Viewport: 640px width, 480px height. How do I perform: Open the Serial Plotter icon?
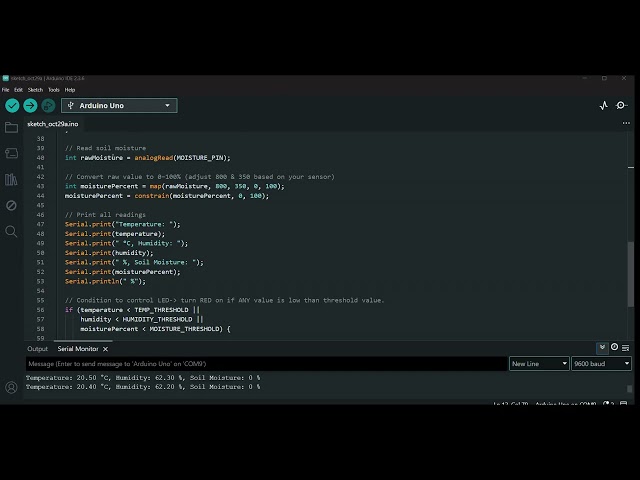tap(604, 106)
